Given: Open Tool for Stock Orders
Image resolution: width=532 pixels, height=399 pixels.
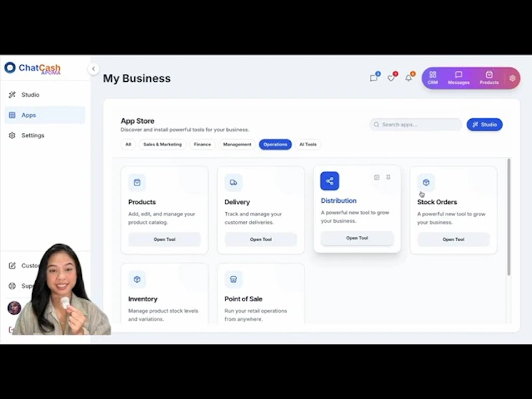Looking at the screenshot, I should [x=454, y=239].
